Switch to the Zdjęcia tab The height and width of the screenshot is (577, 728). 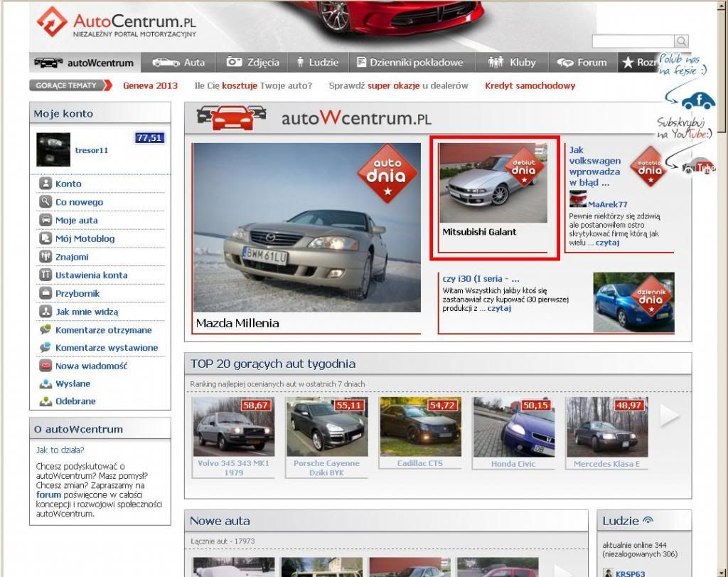pyautogui.click(x=252, y=62)
